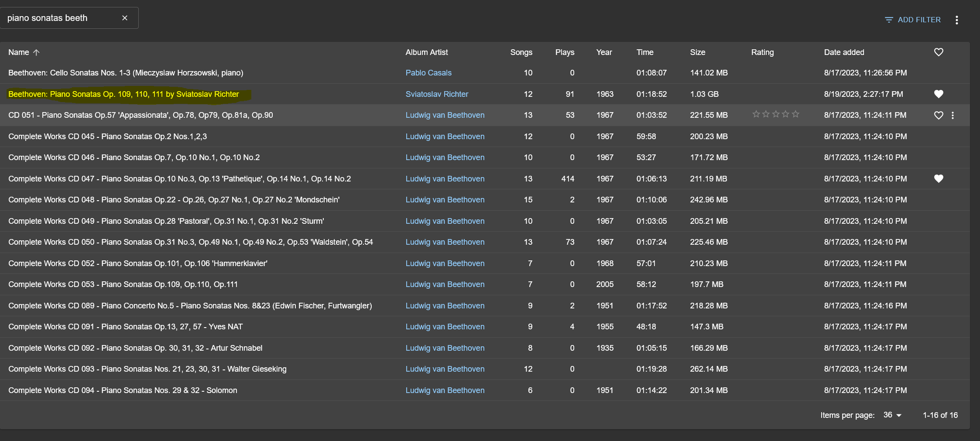Image resolution: width=980 pixels, height=441 pixels.
Task: Click the 2005 year cell for CD 053
Action: click(605, 284)
